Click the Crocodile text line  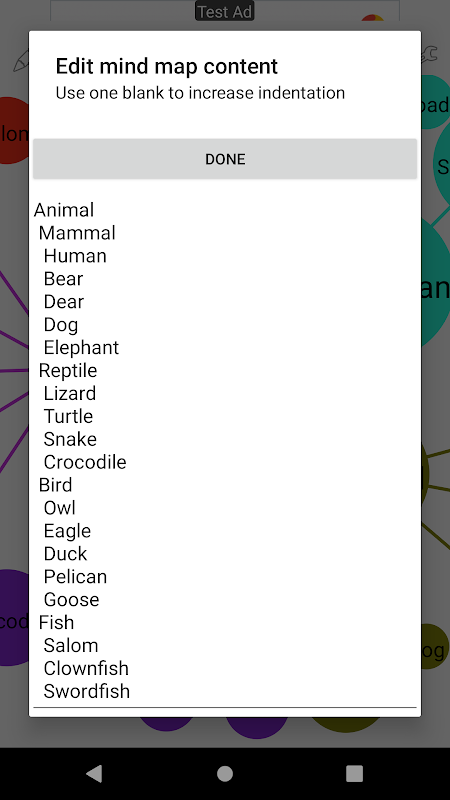click(85, 462)
